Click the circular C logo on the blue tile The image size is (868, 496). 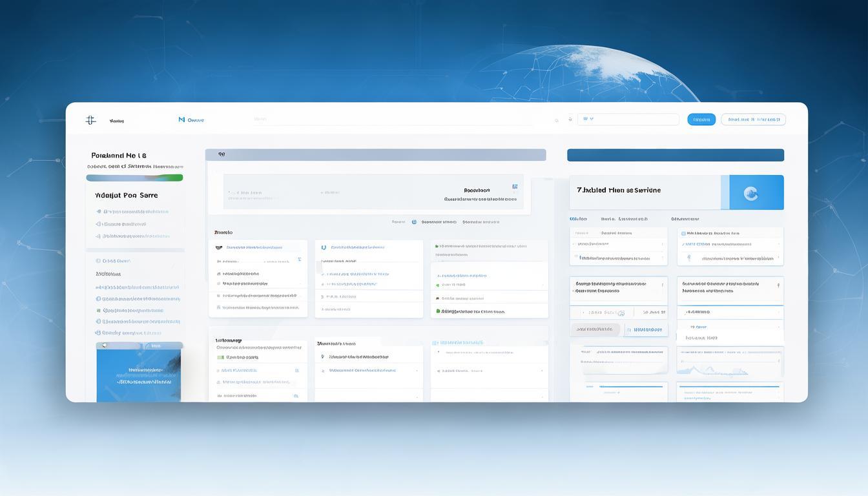pyautogui.click(x=750, y=192)
